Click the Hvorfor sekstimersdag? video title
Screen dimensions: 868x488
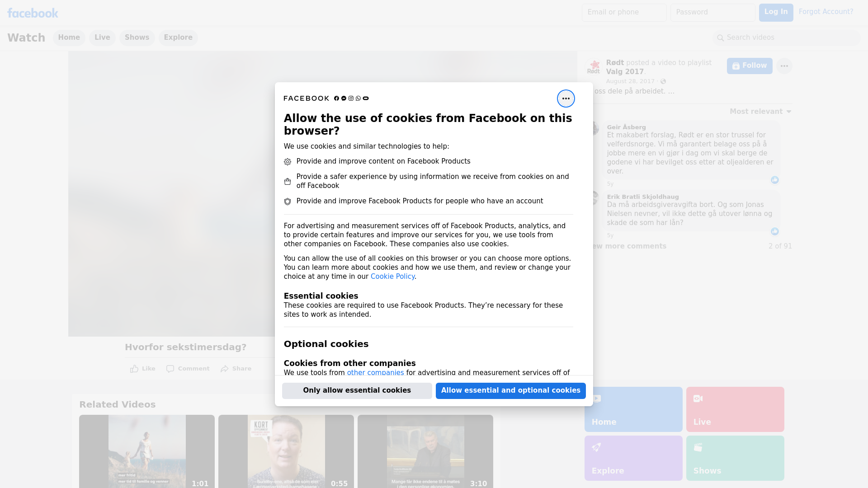[x=185, y=347]
